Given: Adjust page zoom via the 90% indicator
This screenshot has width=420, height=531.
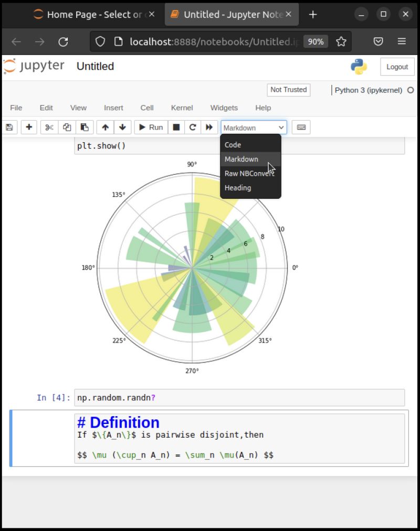Looking at the screenshot, I should (x=316, y=41).
